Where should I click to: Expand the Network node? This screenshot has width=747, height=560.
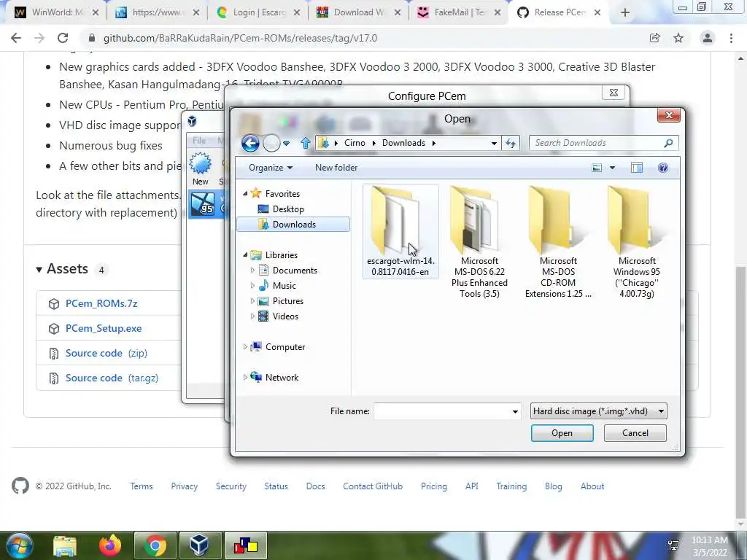245,377
